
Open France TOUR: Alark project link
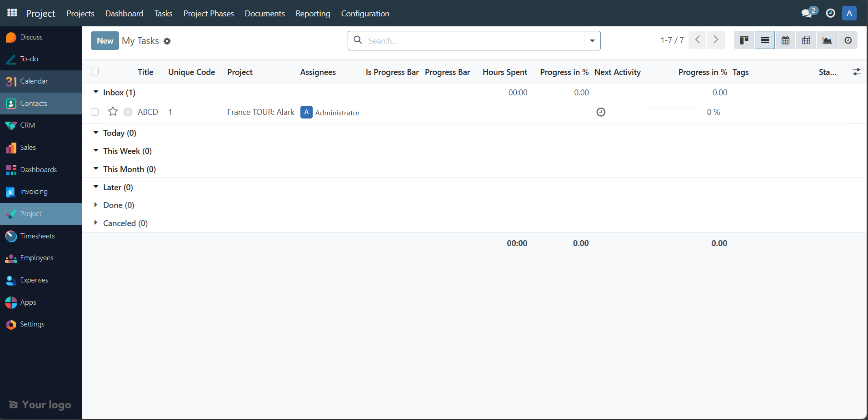point(260,112)
